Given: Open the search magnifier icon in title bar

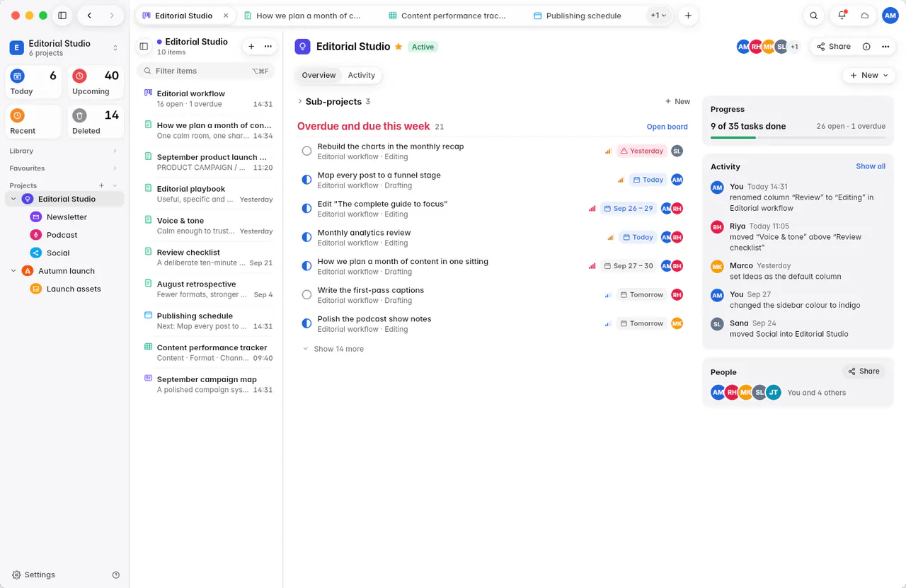Looking at the screenshot, I should coord(814,16).
